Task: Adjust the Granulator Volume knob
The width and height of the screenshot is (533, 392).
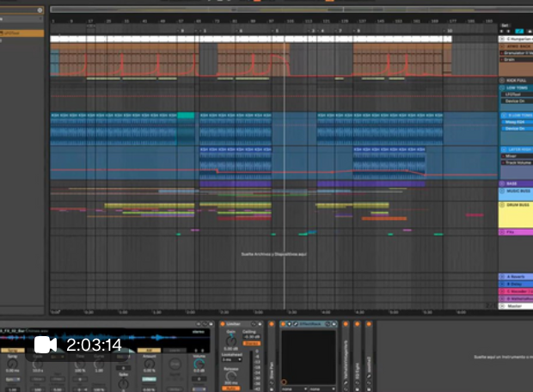Action: pos(199,364)
